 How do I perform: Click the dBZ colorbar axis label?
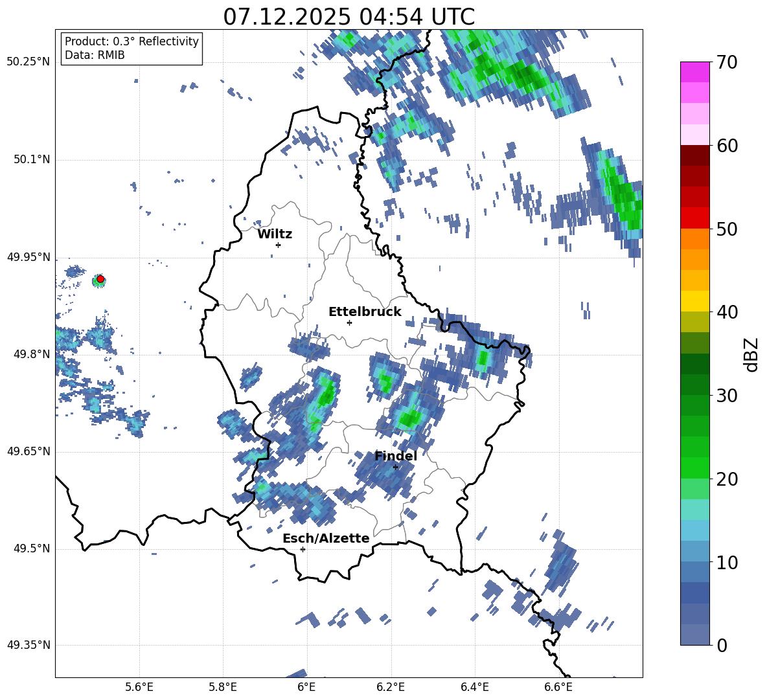(x=751, y=354)
